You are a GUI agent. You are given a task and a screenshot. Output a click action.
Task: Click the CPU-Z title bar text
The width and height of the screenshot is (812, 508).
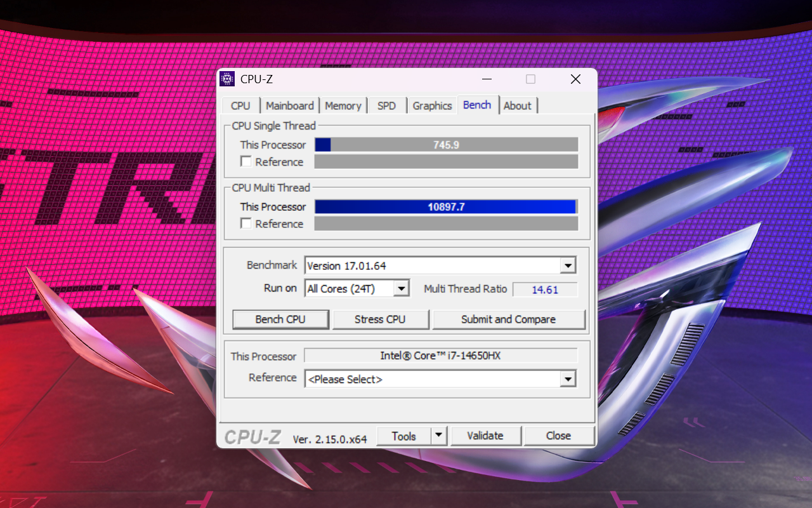click(256, 79)
